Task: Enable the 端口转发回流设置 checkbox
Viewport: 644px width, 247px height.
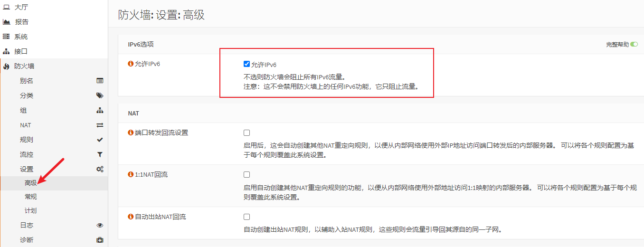Action: [246, 133]
